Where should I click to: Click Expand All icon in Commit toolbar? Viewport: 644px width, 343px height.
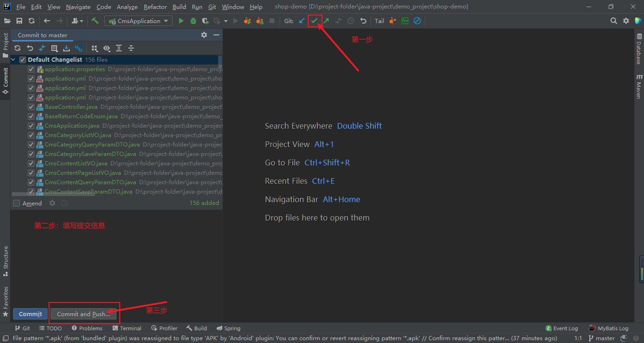119,48
